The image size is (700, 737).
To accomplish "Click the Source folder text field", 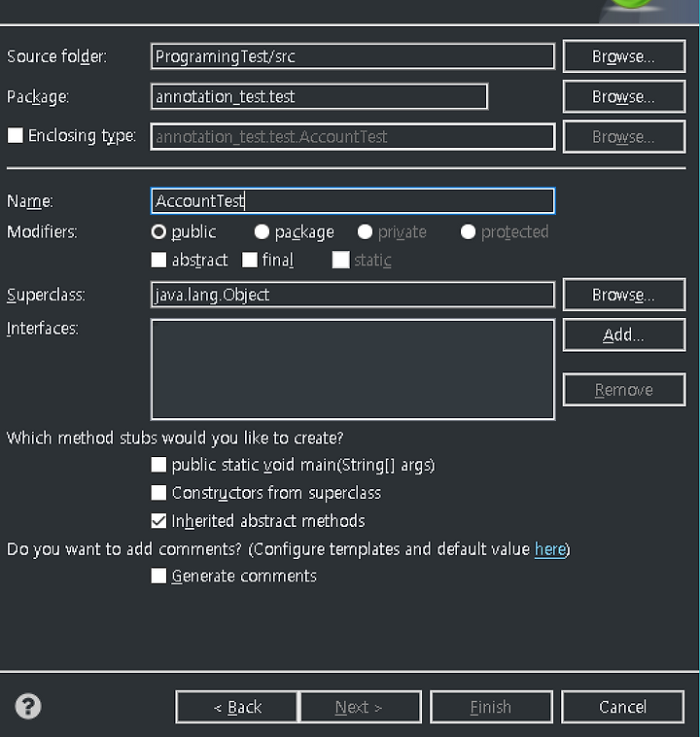I will 353,56.
